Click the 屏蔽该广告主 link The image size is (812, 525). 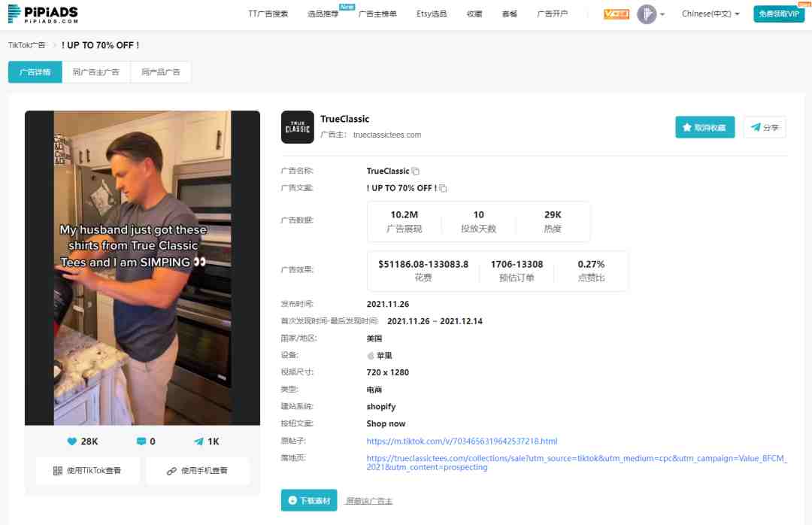(x=369, y=501)
